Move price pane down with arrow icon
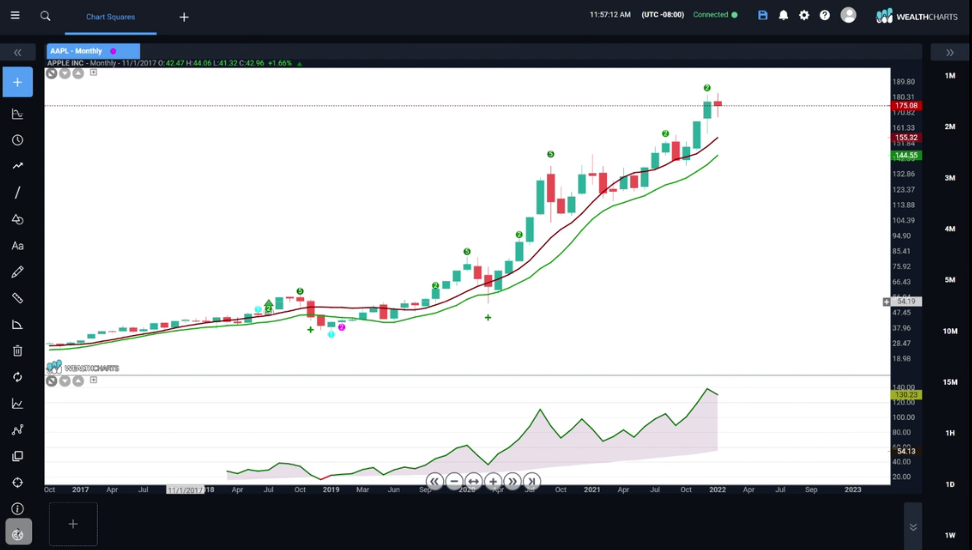The width and height of the screenshot is (972, 550). (64, 73)
